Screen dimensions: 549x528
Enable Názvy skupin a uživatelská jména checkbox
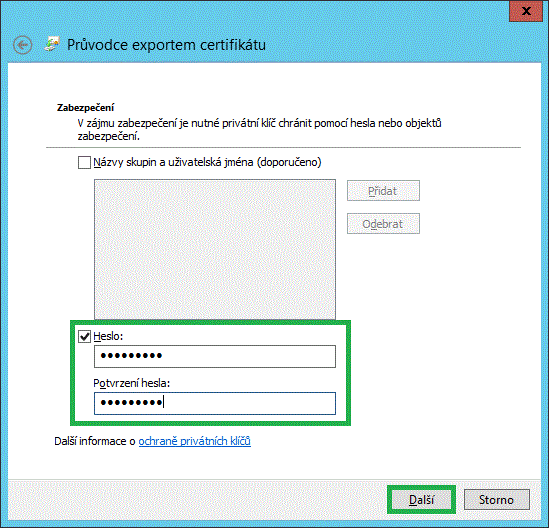click(84, 162)
